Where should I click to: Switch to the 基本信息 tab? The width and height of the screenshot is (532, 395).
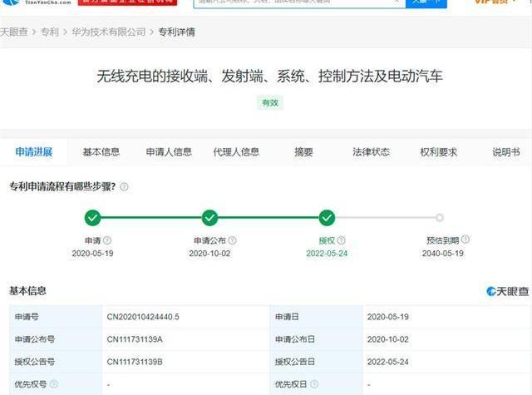click(101, 152)
